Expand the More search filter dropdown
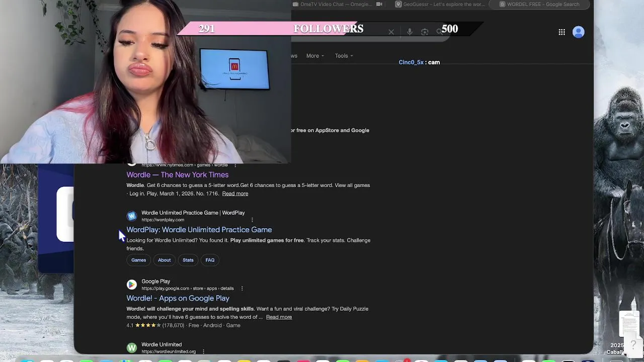The height and width of the screenshot is (362, 644). [x=315, y=56]
